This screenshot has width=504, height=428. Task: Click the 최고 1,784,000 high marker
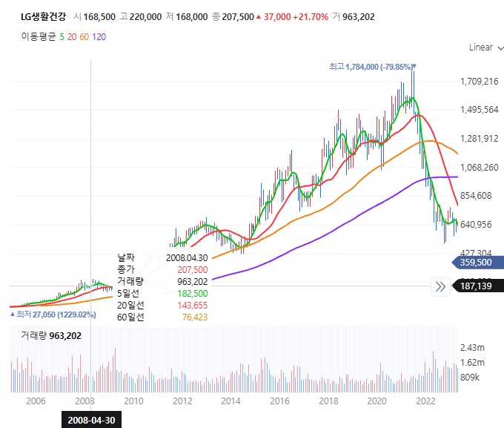point(372,67)
